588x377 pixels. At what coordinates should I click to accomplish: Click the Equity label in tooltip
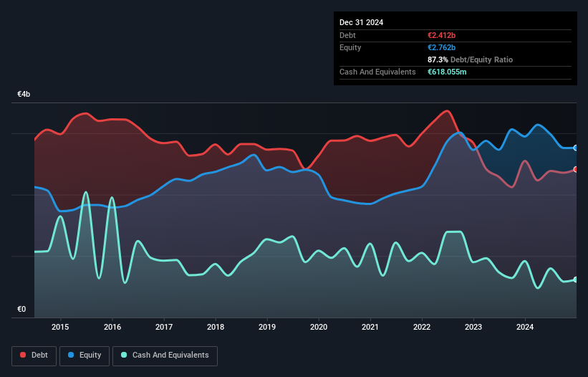tap(350, 47)
